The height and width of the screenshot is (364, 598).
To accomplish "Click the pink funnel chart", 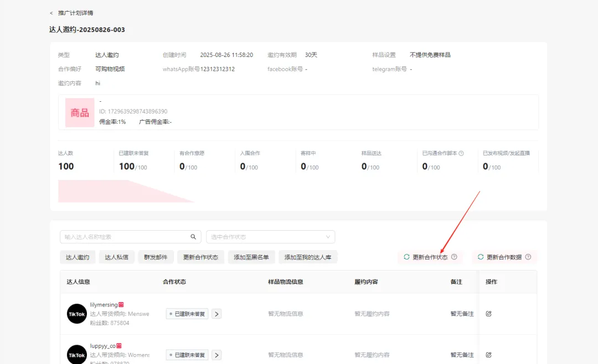I will (127, 191).
